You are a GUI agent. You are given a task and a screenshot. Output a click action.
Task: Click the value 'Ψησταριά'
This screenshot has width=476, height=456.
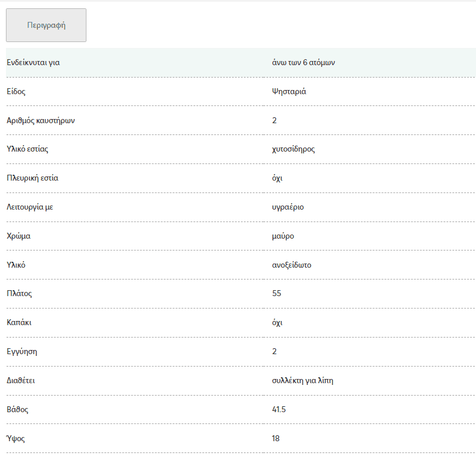pos(289,92)
